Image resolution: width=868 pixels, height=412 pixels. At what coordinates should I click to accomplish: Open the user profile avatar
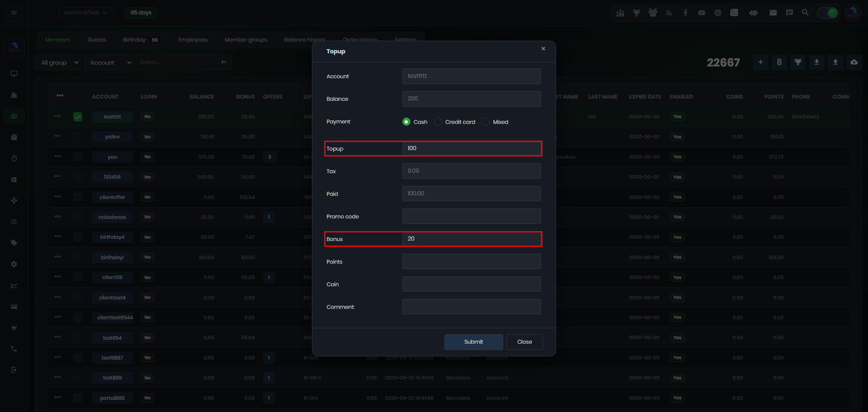click(853, 12)
